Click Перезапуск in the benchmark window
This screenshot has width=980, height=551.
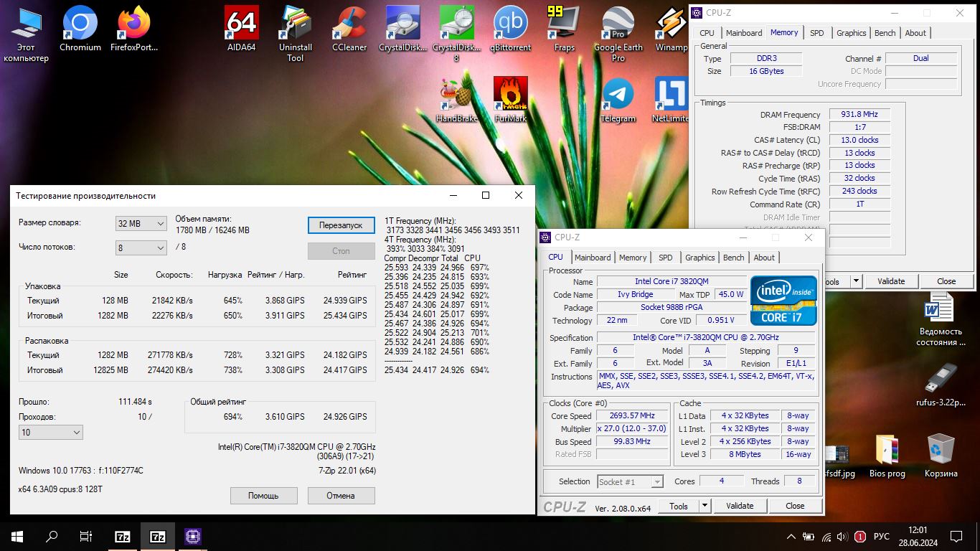coord(341,225)
